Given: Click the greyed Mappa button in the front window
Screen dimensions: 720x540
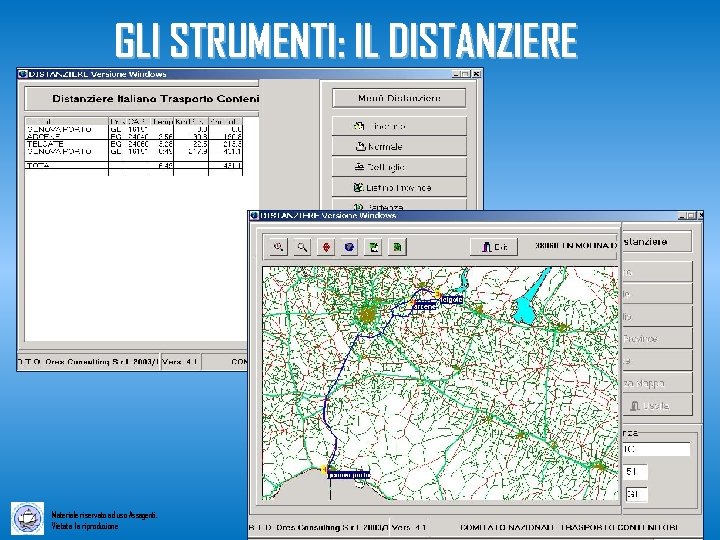Looking at the screenshot, I should tap(657, 383).
